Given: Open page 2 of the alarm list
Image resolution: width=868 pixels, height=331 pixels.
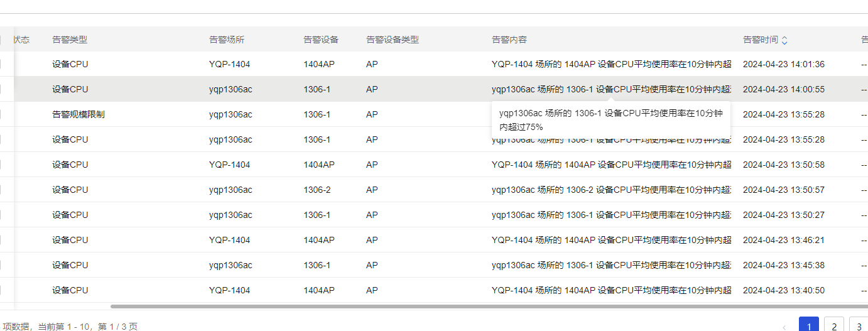Looking at the screenshot, I should [x=833, y=326].
